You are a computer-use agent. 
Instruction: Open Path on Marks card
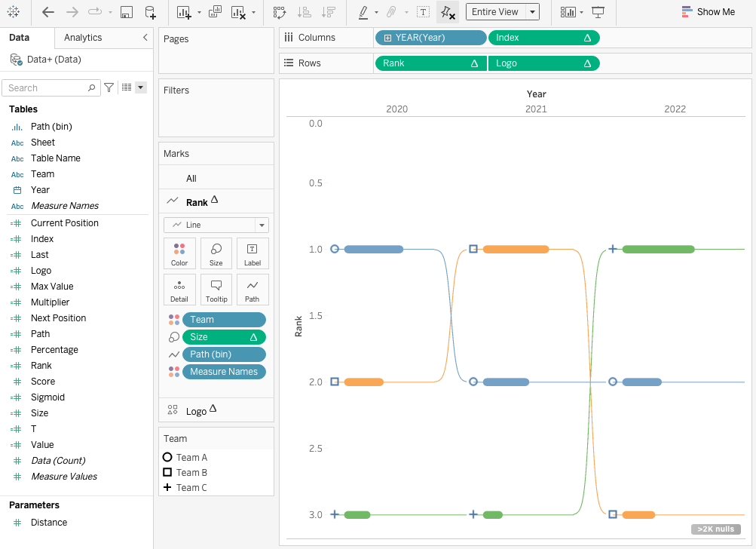click(x=253, y=290)
